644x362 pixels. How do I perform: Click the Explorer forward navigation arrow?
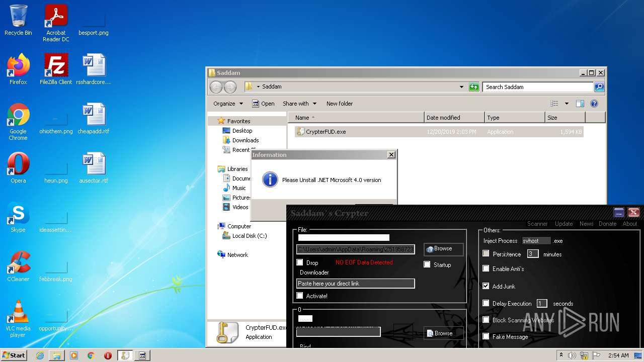[230, 87]
